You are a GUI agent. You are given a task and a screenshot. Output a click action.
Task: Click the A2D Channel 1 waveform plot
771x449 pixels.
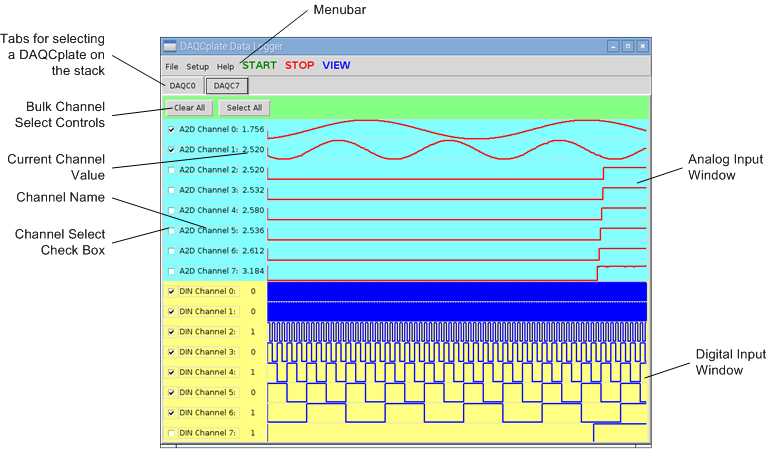(457, 150)
